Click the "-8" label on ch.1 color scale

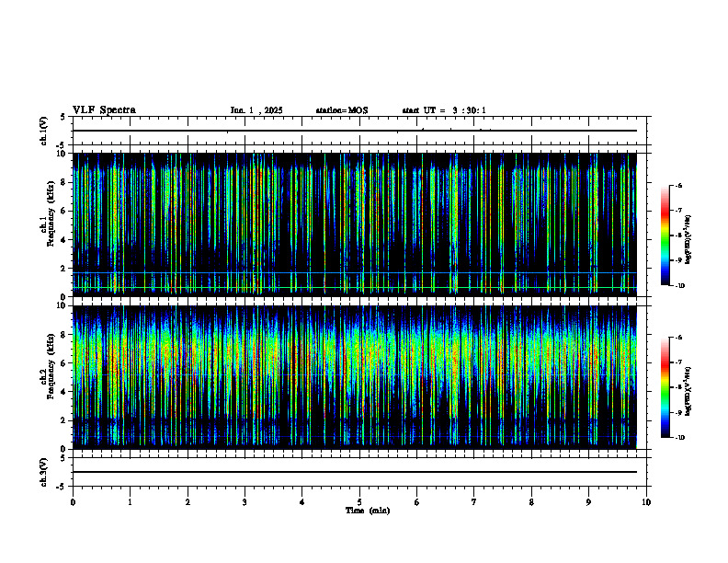point(677,236)
